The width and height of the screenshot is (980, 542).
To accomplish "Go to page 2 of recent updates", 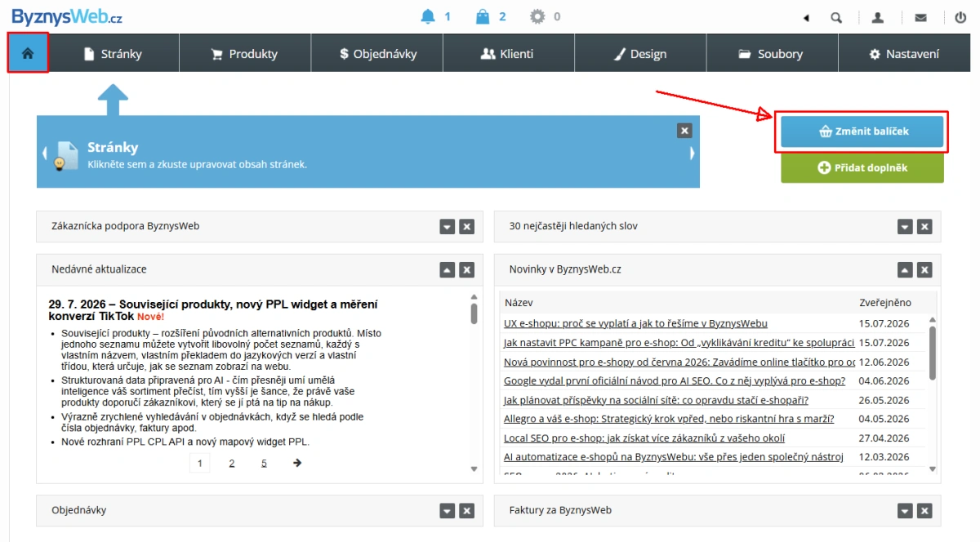I will (232, 463).
